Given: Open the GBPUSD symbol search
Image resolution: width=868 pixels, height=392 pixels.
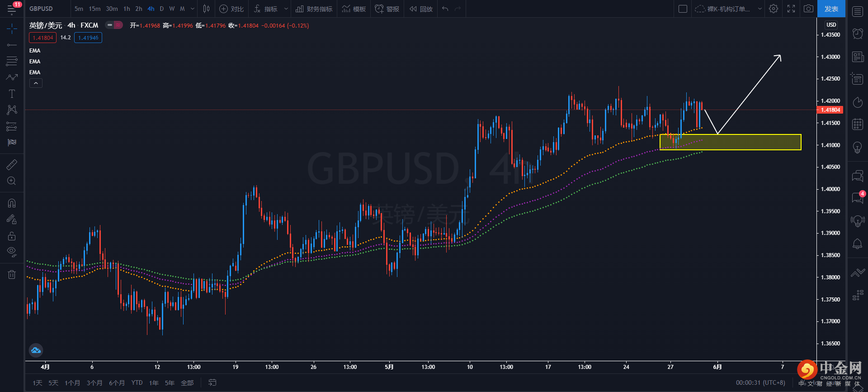Looking at the screenshot, I should 41,9.
